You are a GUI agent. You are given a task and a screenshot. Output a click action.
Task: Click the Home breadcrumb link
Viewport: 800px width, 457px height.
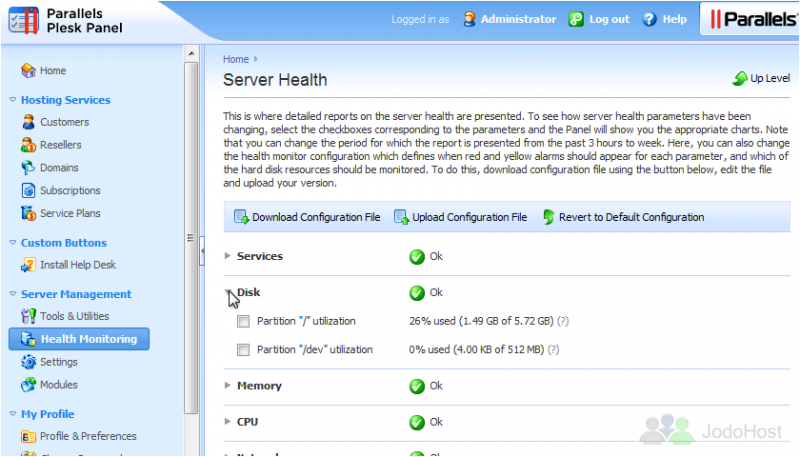tap(236, 59)
